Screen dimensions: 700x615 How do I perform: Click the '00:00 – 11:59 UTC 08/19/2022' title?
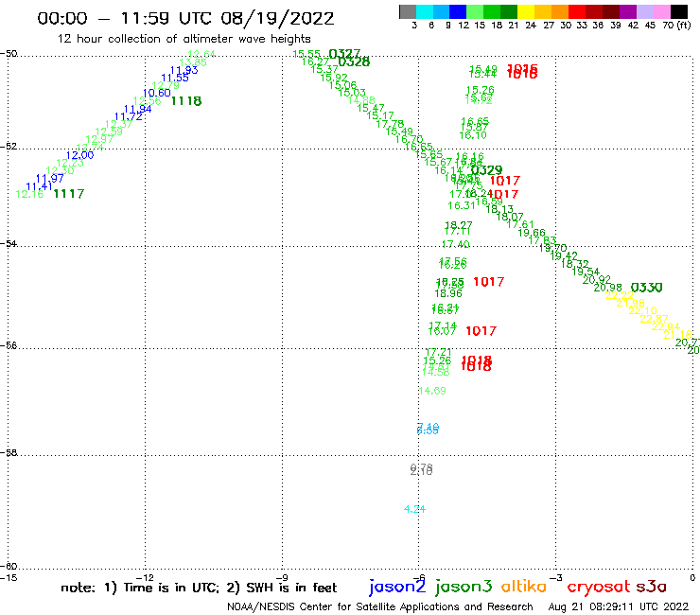click(185, 19)
